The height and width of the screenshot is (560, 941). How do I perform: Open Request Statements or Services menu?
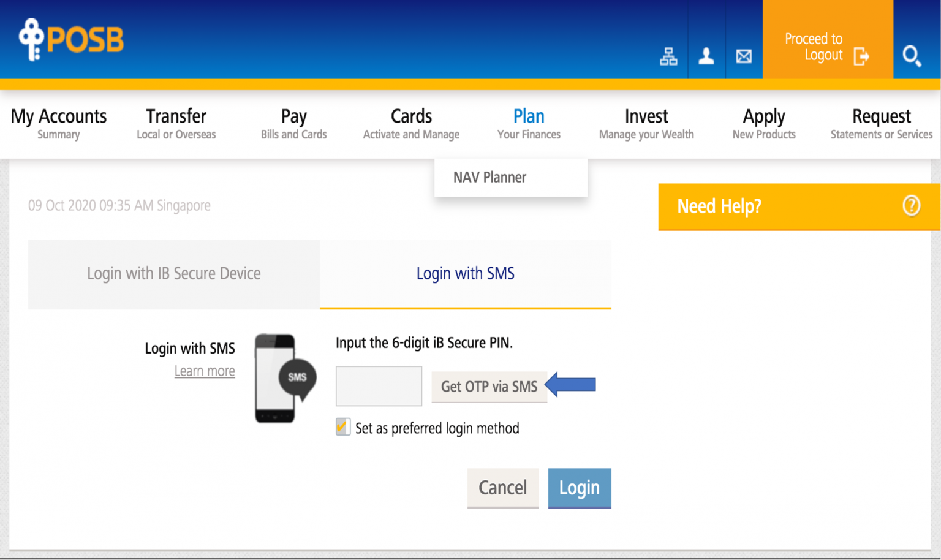[882, 124]
